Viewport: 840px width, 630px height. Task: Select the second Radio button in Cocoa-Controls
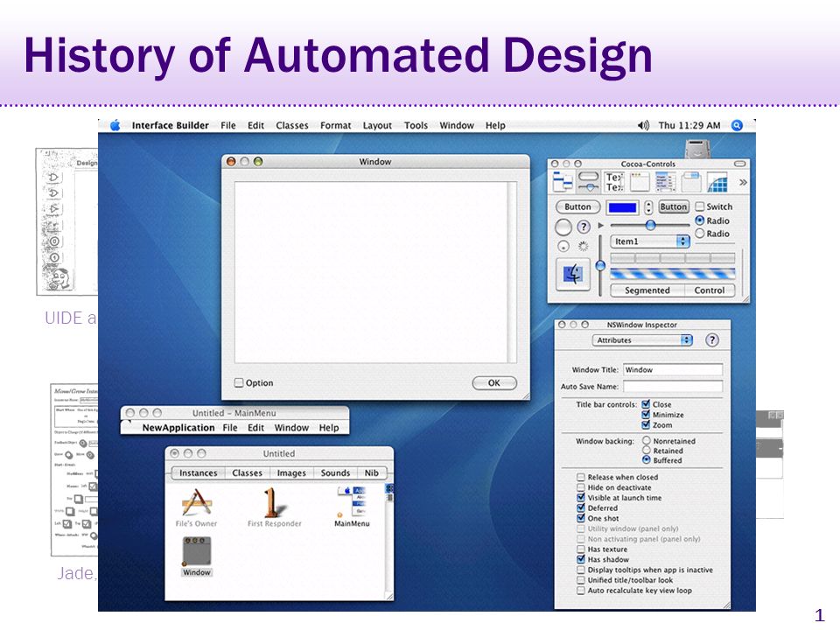coord(700,233)
